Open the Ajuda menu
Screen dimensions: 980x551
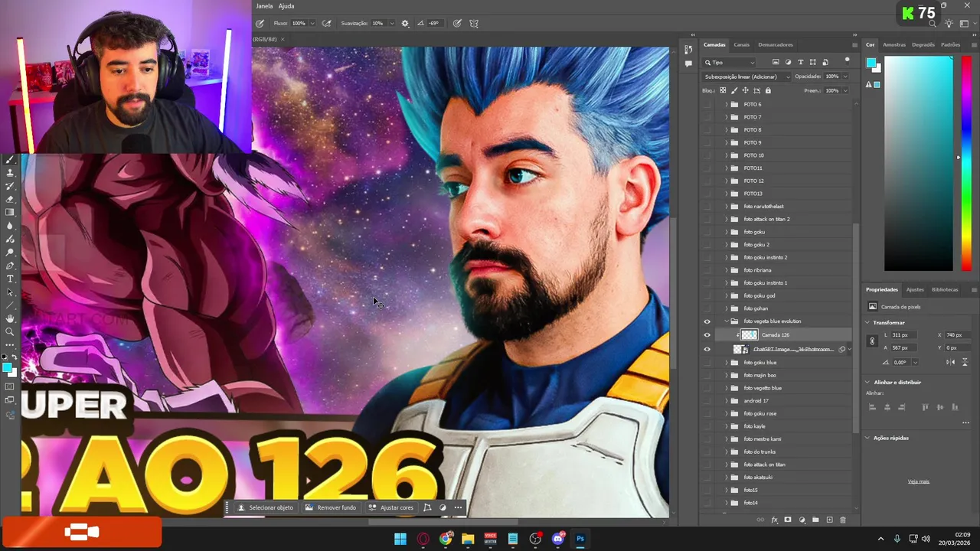point(286,6)
